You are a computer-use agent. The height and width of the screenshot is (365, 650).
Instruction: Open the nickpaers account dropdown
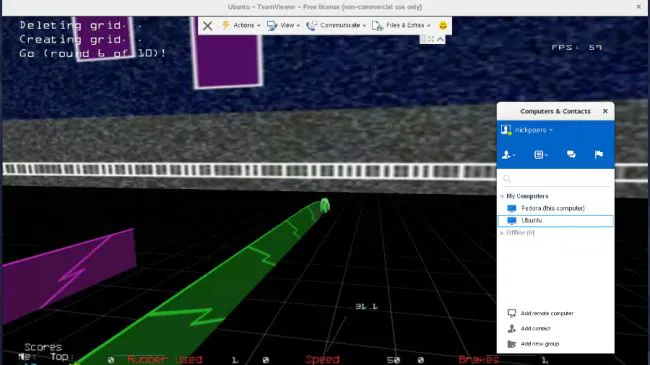pyautogui.click(x=534, y=130)
